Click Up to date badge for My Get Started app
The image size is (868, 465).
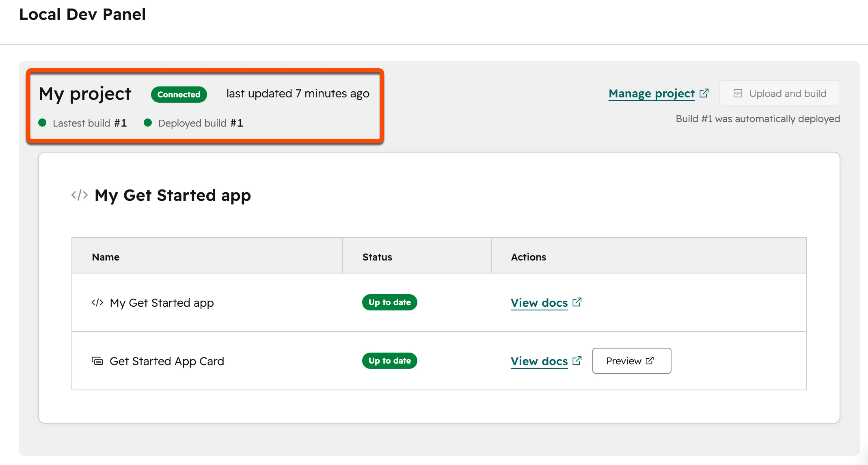(x=390, y=302)
